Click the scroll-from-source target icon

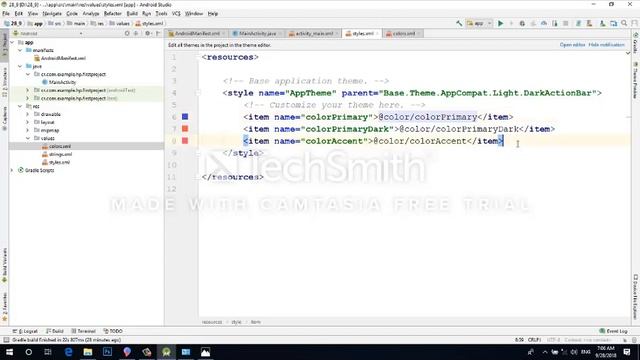tap(127, 33)
